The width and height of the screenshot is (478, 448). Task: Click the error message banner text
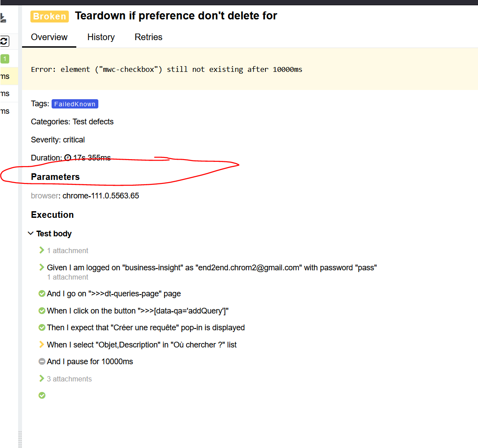click(x=167, y=69)
